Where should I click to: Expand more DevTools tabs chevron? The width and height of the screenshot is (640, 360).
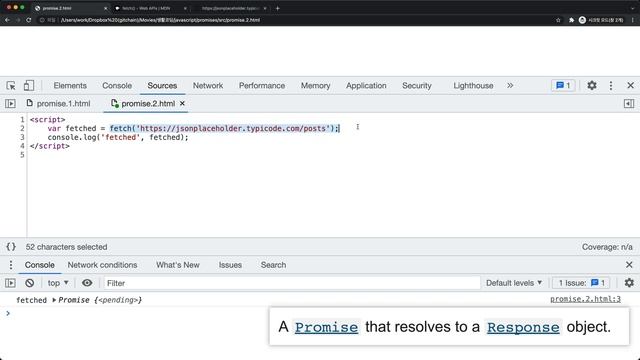coord(510,86)
